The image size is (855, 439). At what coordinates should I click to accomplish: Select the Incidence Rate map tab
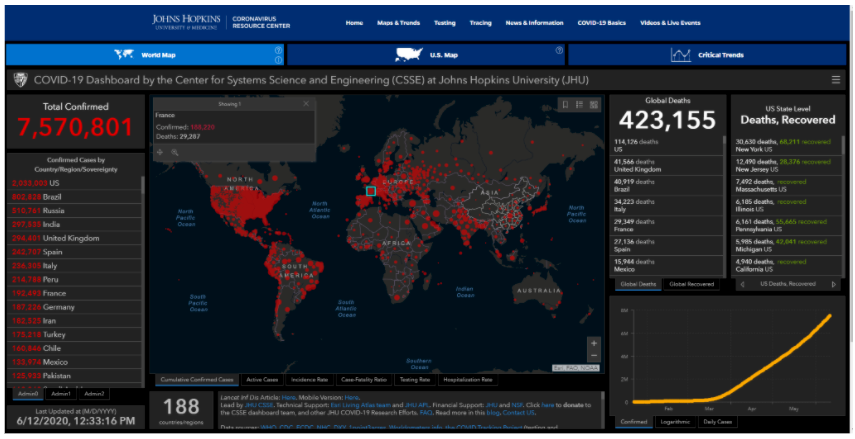[x=309, y=380]
